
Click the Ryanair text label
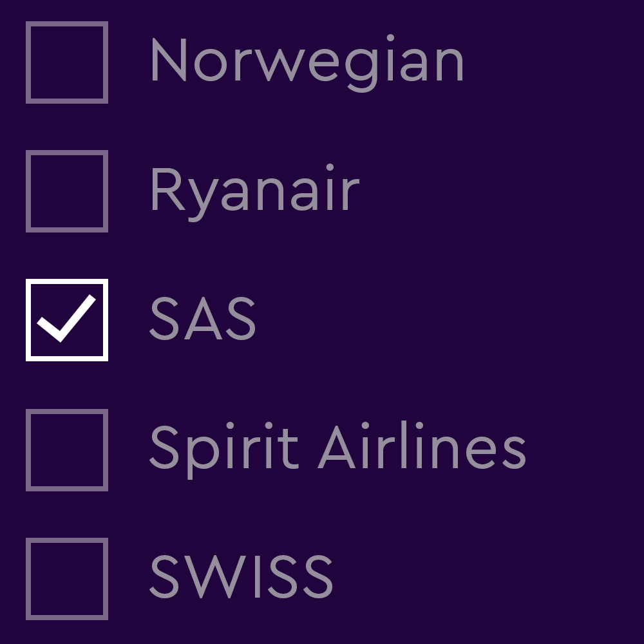[x=254, y=191]
